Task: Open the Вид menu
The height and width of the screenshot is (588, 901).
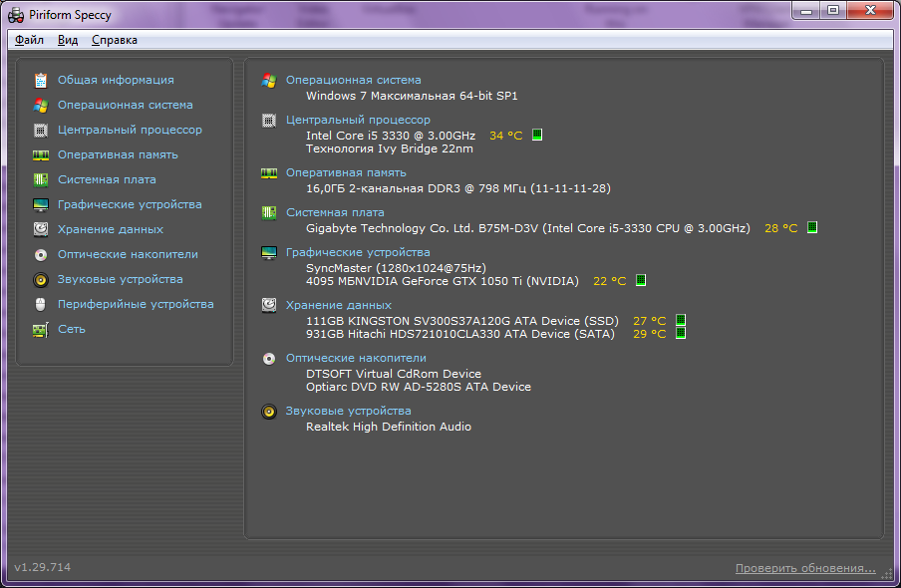Action: tap(68, 40)
